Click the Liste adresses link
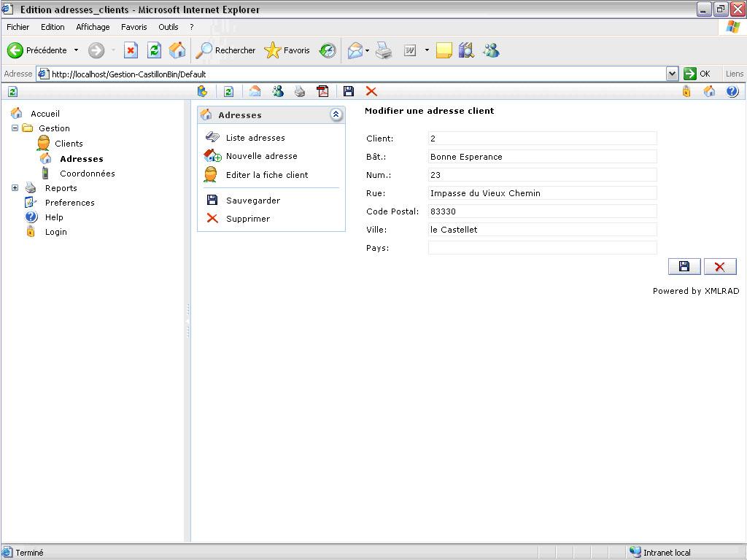 tap(255, 138)
